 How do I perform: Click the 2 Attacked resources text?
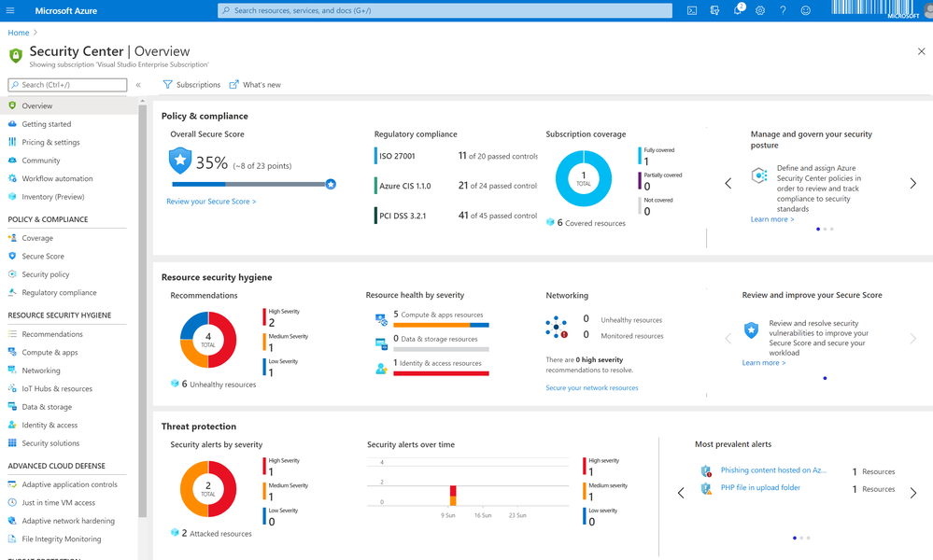(x=217, y=533)
